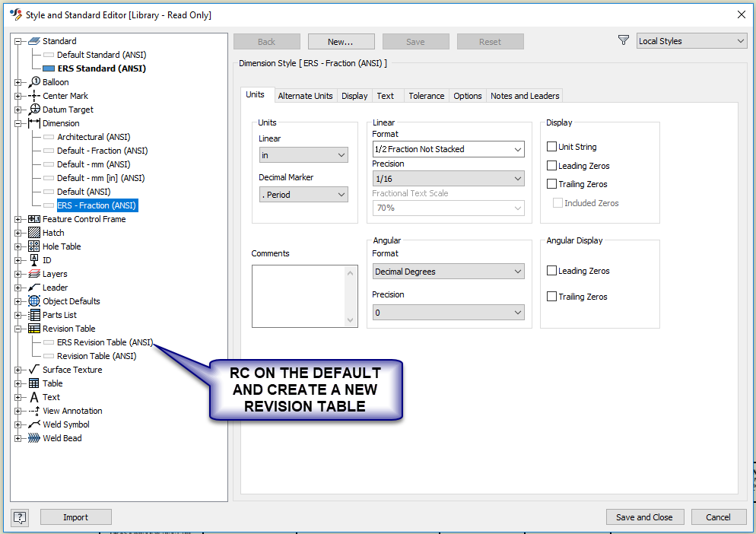Click the Hole Table icon

[x=33, y=246]
